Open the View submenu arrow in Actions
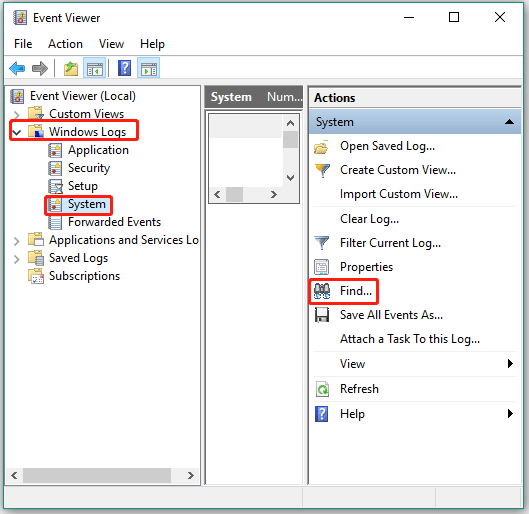529x514 pixels. 510,364
